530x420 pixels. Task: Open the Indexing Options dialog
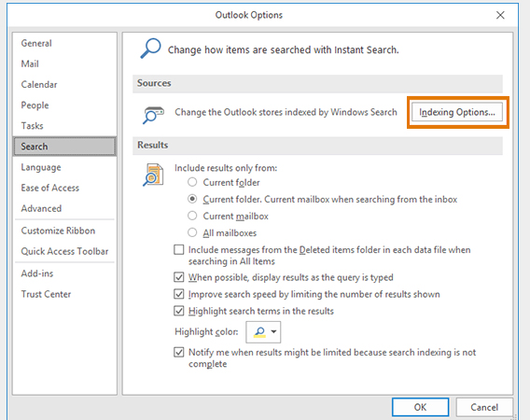(x=457, y=112)
